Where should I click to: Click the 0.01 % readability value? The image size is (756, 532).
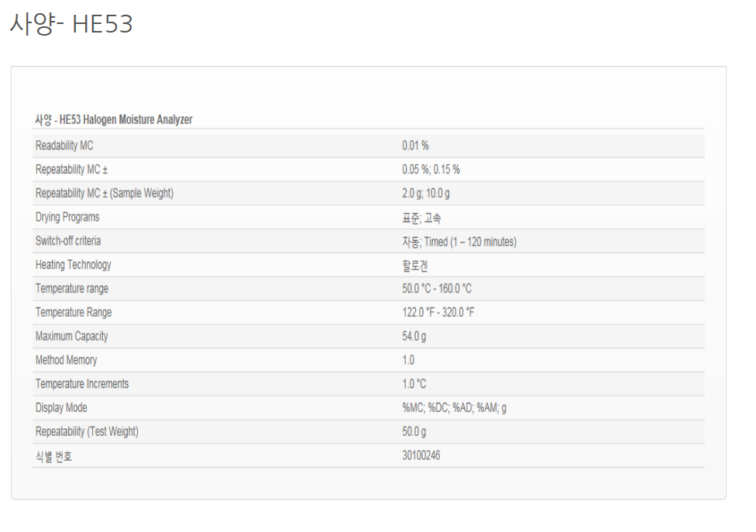coord(415,146)
